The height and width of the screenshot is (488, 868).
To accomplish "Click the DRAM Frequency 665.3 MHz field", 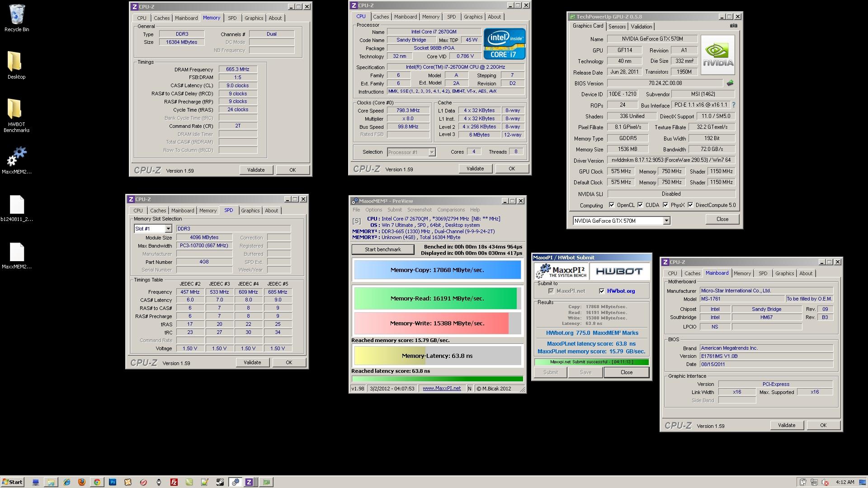I will (238, 70).
